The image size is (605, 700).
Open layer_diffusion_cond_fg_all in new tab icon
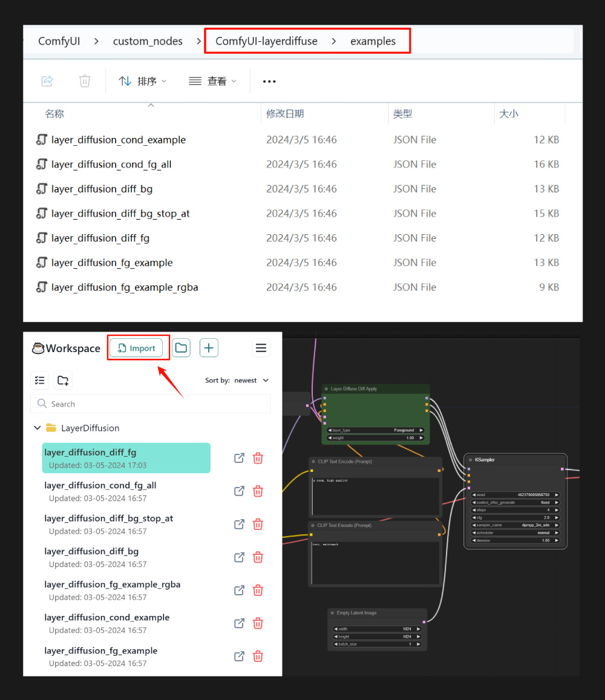coord(240,491)
